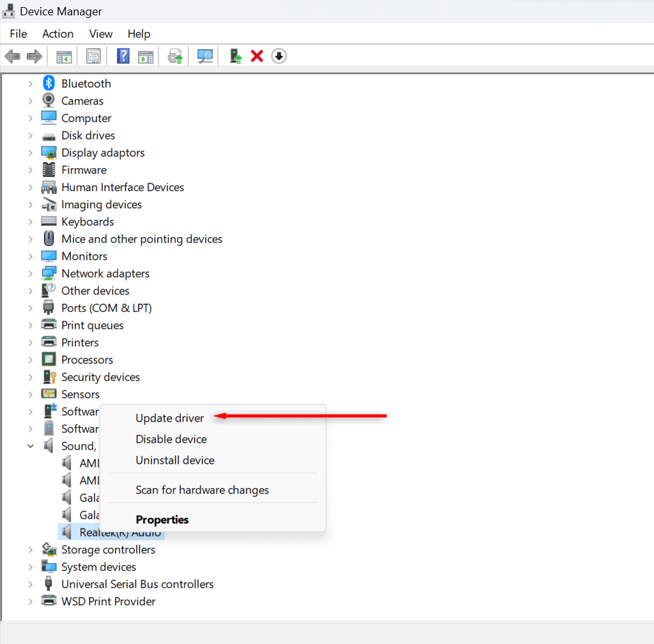Open the Action menu

point(58,34)
